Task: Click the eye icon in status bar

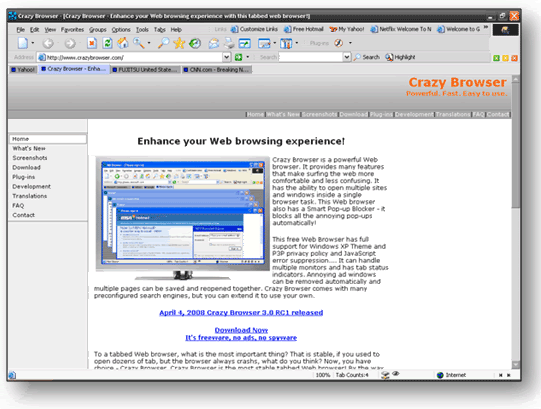Action: pyautogui.click(x=396, y=373)
